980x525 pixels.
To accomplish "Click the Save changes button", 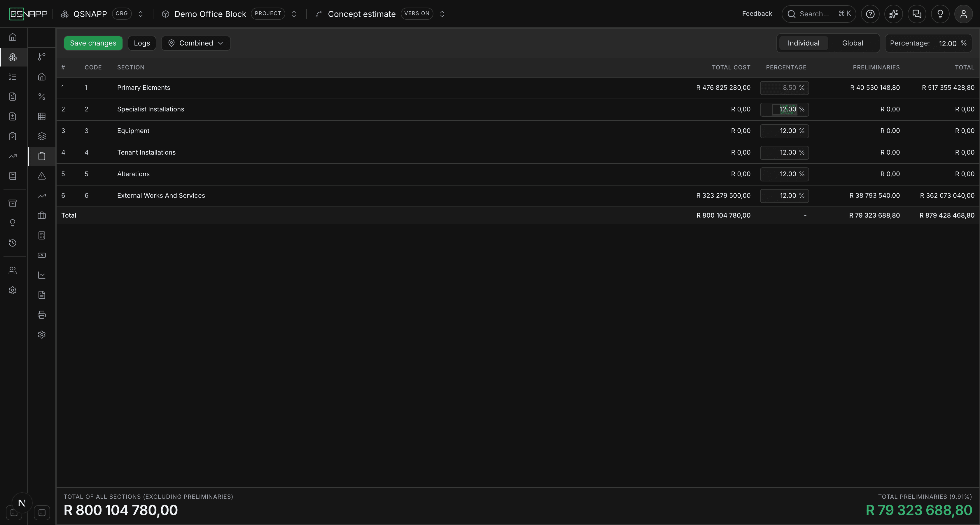I will (x=93, y=43).
